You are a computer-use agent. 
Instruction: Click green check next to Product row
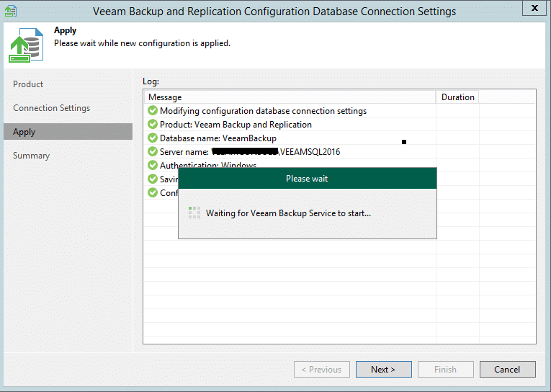(153, 125)
